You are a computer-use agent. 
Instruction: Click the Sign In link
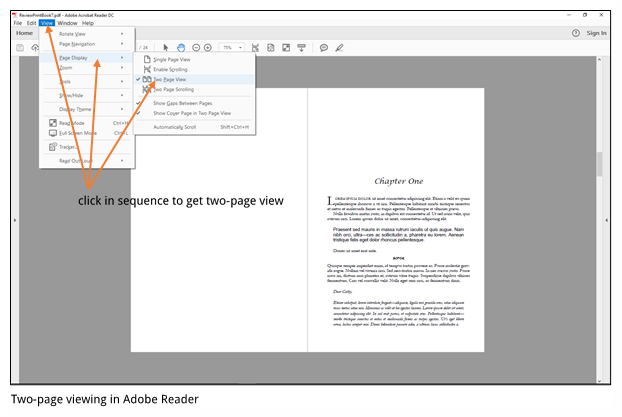[x=596, y=33]
